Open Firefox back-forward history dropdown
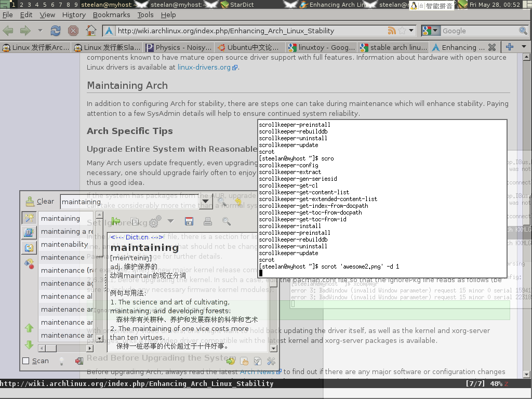This screenshot has height=399, width=532. (40, 31)
